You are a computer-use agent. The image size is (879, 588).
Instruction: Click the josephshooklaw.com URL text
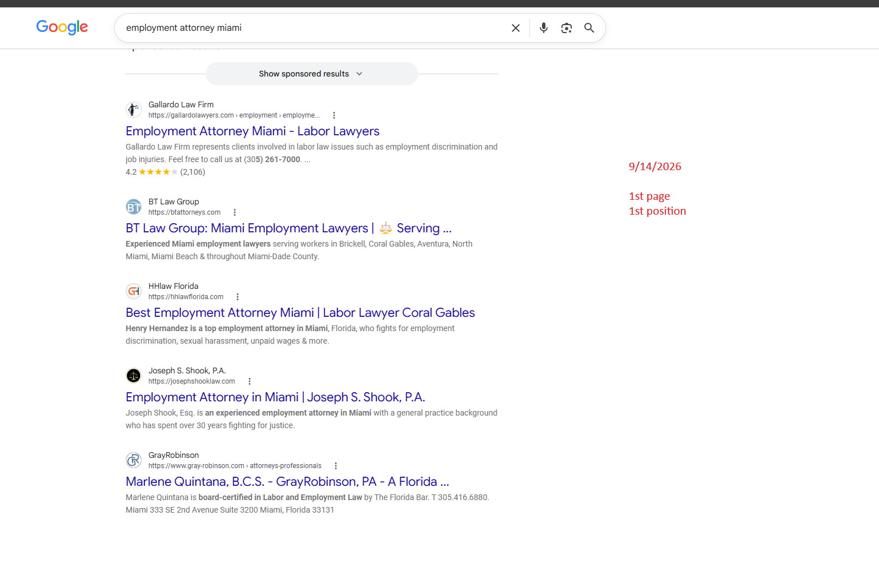tap(192, 381)
